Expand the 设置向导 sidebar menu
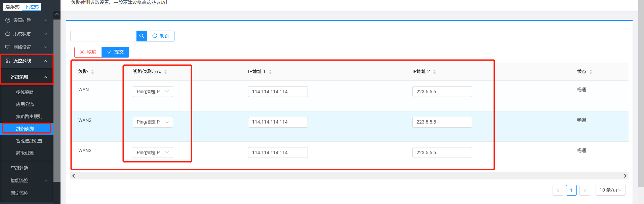This screenshot has width=644, height=204. point(26,20)
